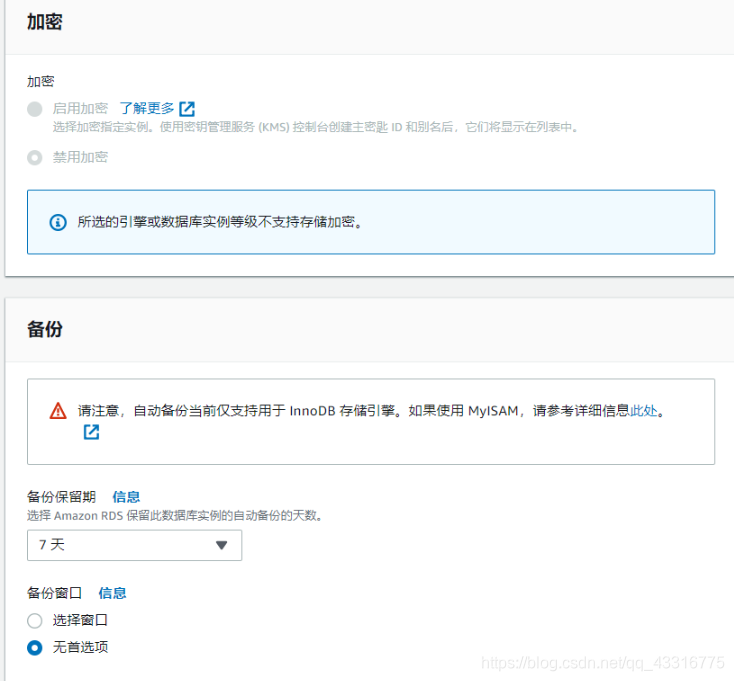This screenshot has width=734, height=681.
Task: Open 信息 link next to 备份窗口
Action: [x=112, y=593]
